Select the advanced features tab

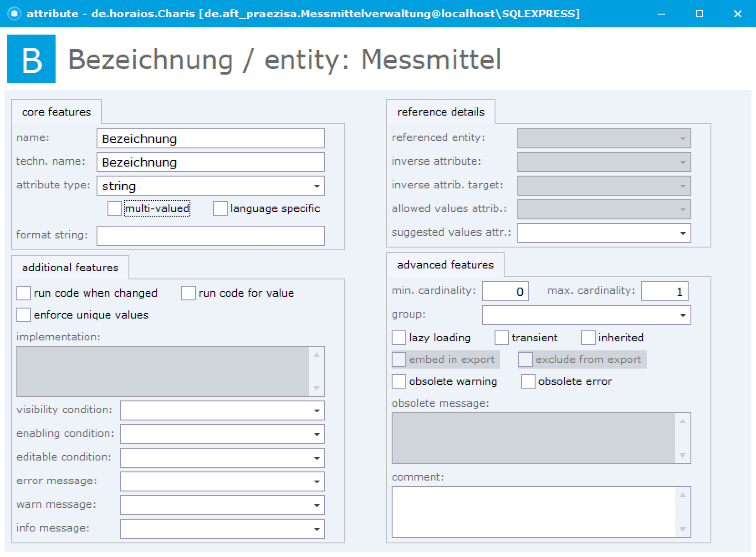tap(445, 265)
